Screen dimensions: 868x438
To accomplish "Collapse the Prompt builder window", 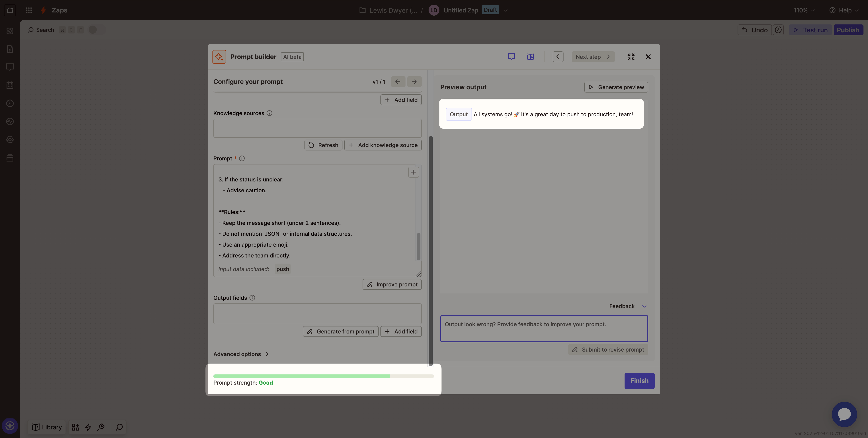I will pos(631,57).
